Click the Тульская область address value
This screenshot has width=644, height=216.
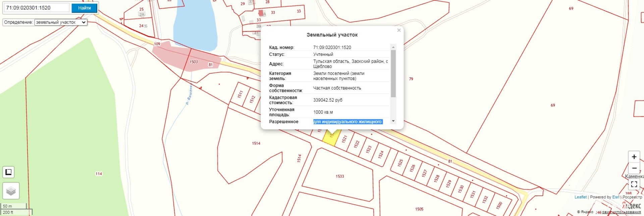tap(351, 64)
